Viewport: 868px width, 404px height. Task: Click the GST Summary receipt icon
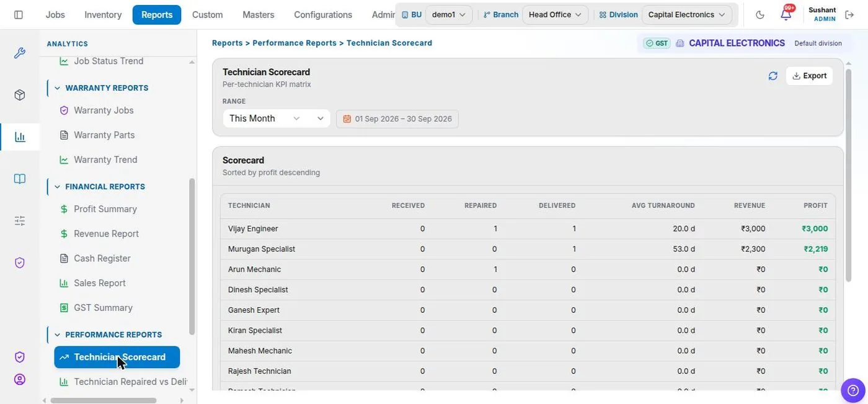coord(64,308)
